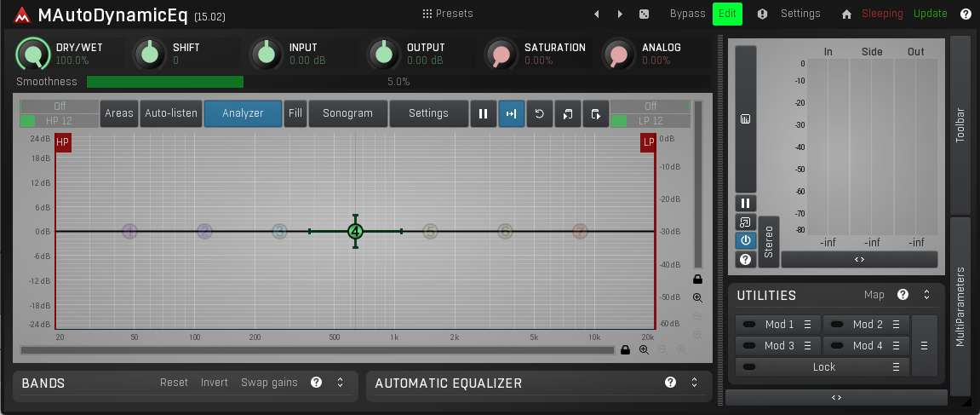Click the vertical graph scrollbar
This screenshot has width=980, height=415.
coord(697,185)
